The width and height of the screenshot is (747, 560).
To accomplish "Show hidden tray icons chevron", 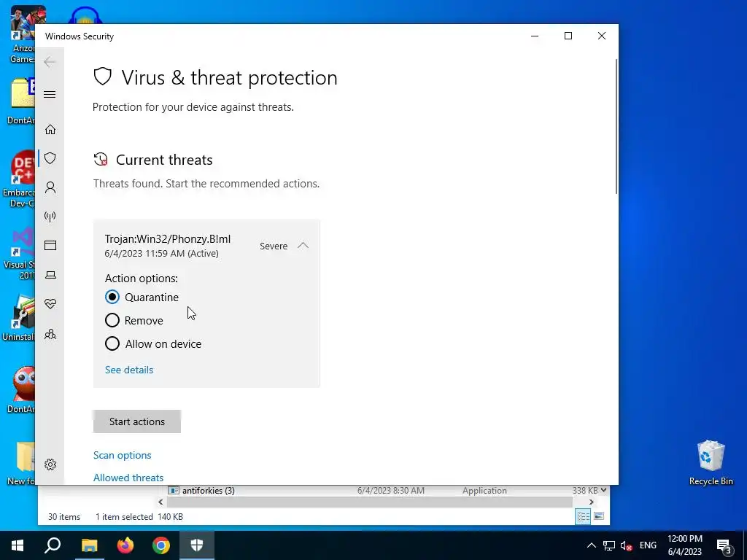I will pos(591,545).
